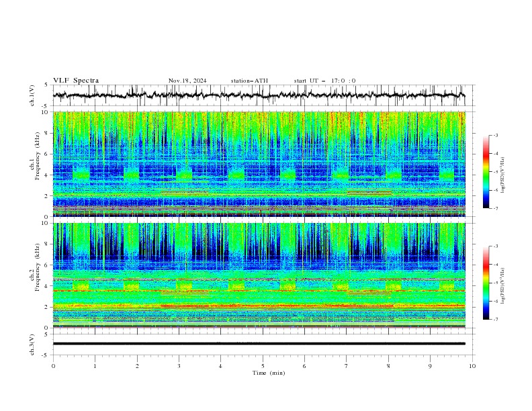
Task: Click the "Time (min)" axis title
Action: click(269, 373)
